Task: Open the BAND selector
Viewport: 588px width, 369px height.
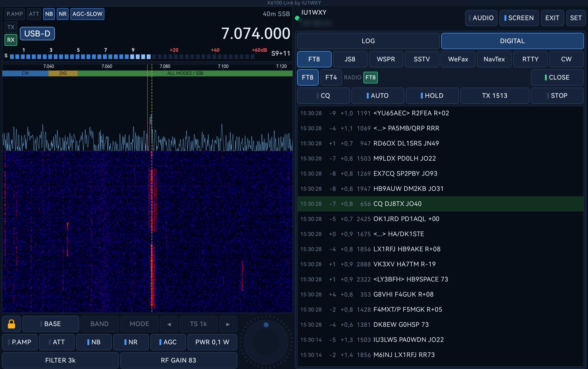Action: pyautogui.click(x=100, y=324)
